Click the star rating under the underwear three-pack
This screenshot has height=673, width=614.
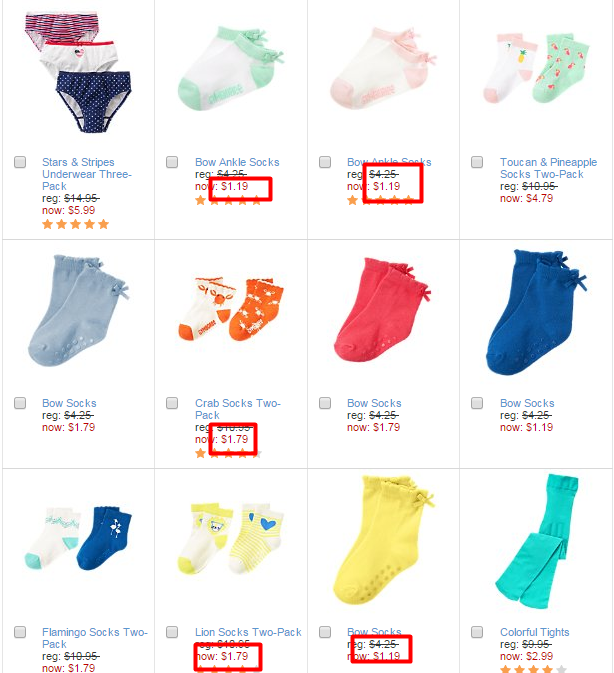coord(76,224)
